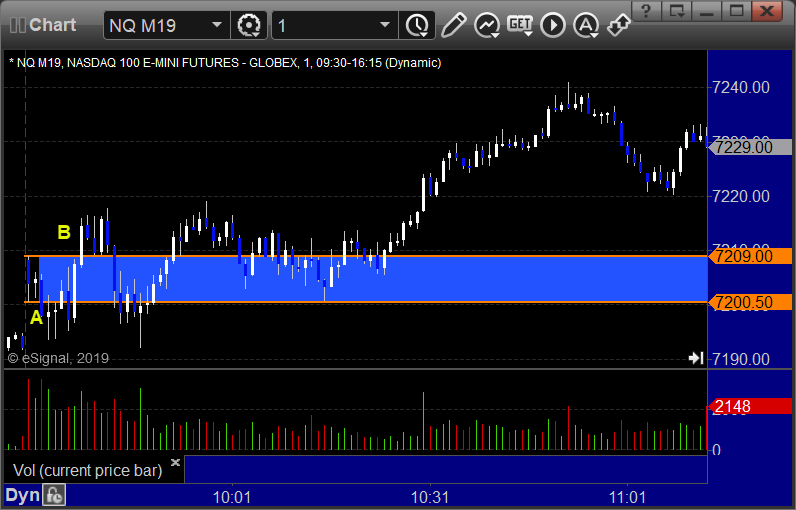
Task: Toggle the scale lock icon next to Dyn
Action: [54, 496]
